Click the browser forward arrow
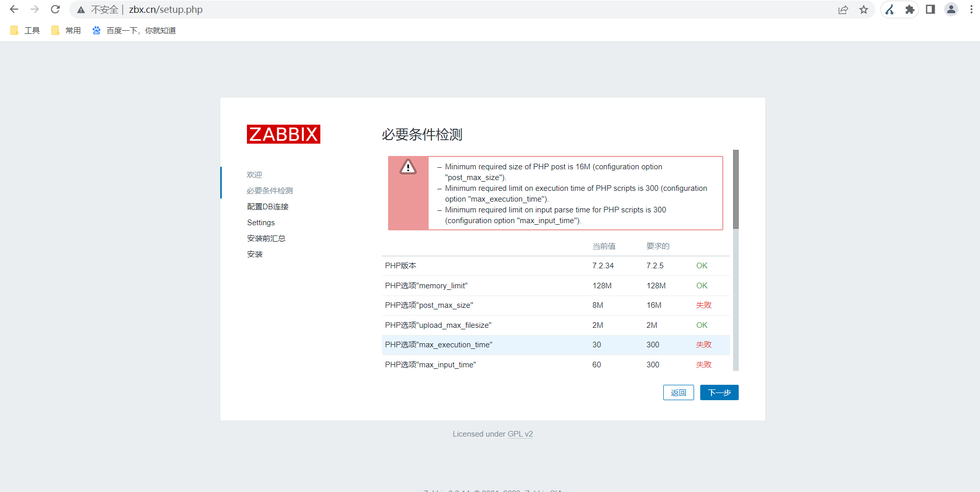This screenshot has width=980, height=492. pos(35,9)
